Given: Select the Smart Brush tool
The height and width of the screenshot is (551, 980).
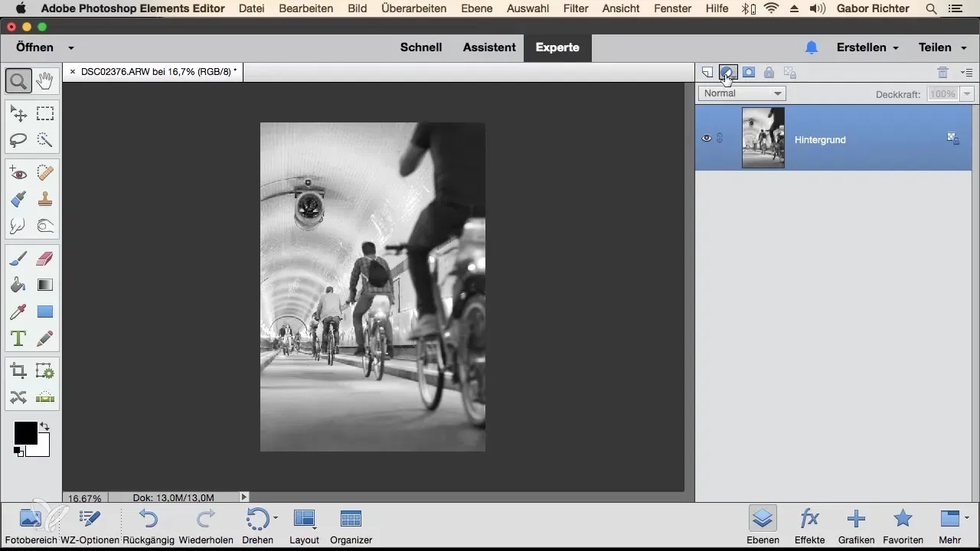Looking at the screenshot, I should pos(18,200).
